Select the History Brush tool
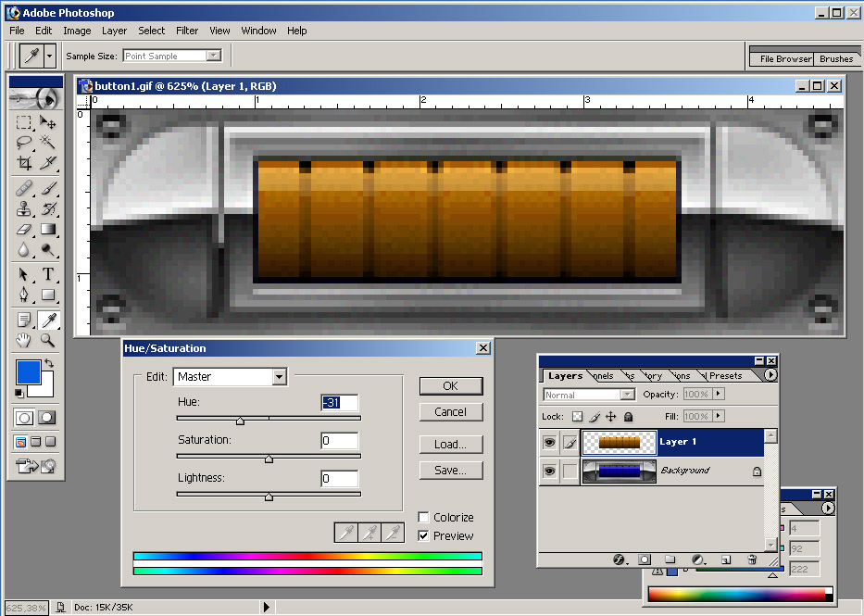The image size is (864, 616). point(48,209)
